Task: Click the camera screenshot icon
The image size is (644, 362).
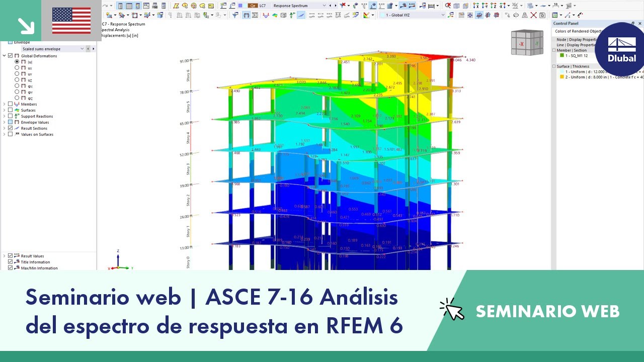Action: tap(542, 15)
